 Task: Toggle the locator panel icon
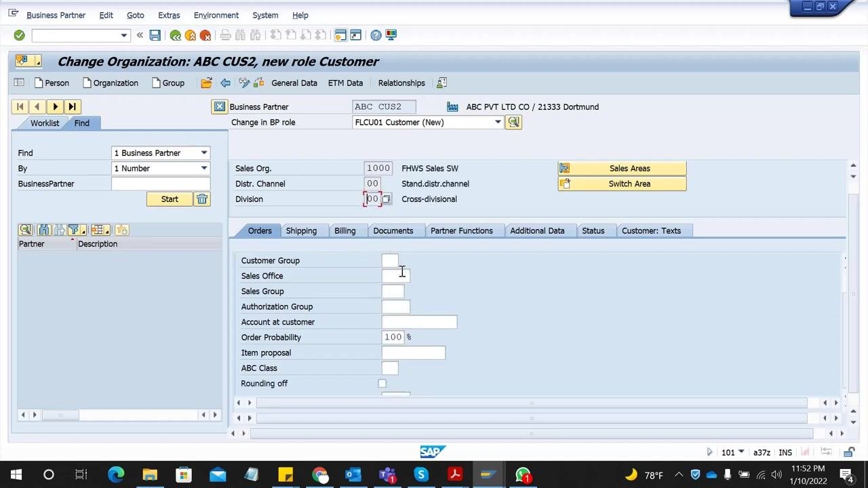(x=19, y=83)
